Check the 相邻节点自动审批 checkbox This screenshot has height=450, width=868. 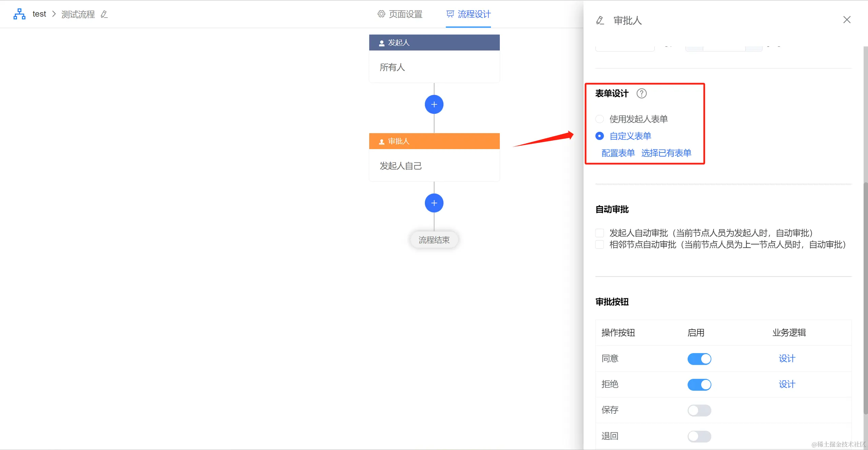point(599,244)
